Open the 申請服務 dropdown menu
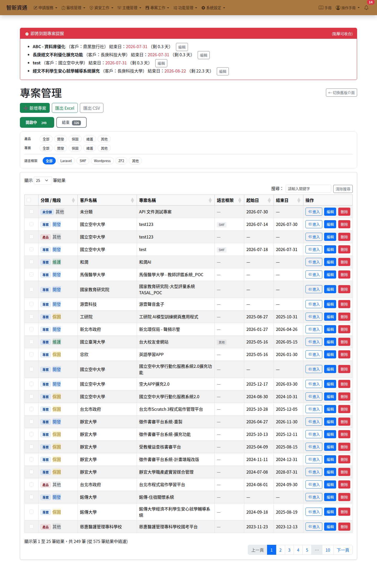The image size is (377, 588). [x=46, y=8]
